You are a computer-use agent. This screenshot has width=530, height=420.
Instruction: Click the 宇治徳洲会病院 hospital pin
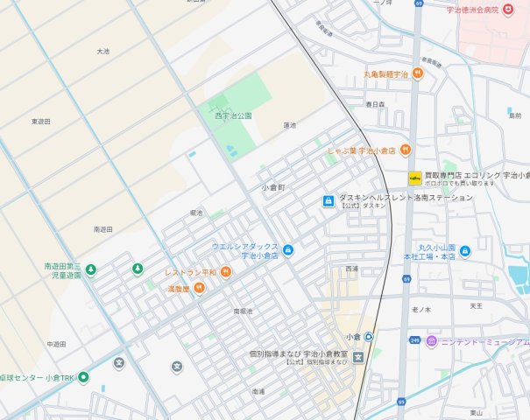point(507,10)
